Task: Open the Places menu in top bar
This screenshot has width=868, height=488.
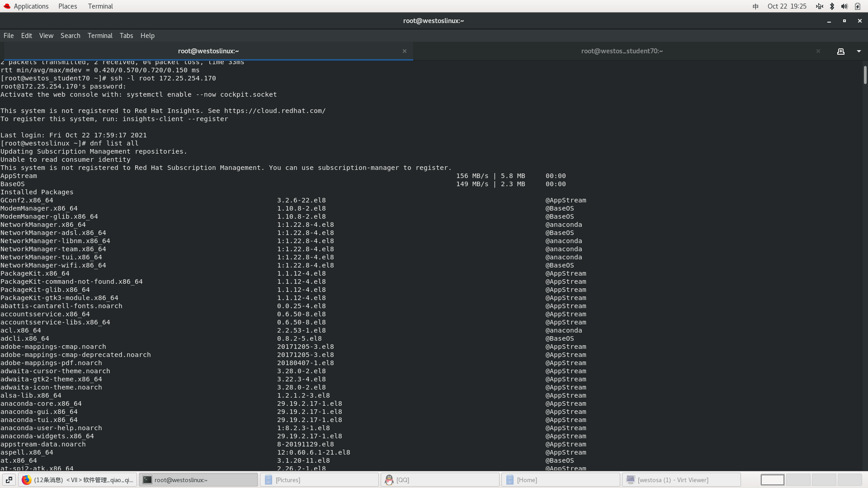Action: tap(67, 6)
